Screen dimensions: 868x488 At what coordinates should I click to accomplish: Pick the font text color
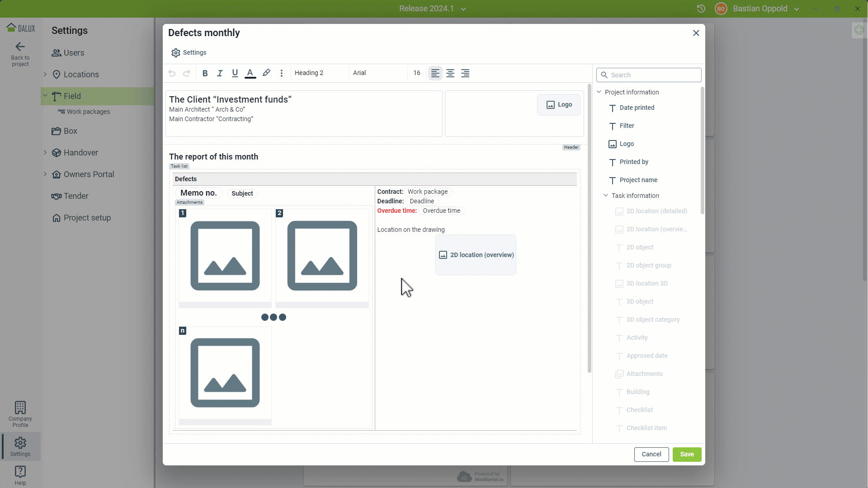click(250, 73)
